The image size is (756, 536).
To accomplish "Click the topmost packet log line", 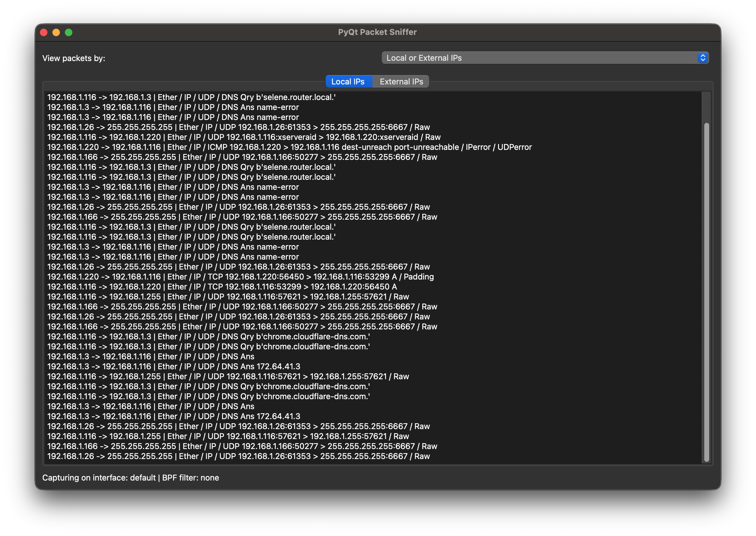I will [x=191, y=97].
